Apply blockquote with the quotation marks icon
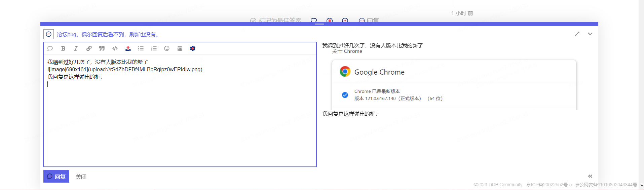Viewport: 644px width, 190px height. (x=102, y=48)
